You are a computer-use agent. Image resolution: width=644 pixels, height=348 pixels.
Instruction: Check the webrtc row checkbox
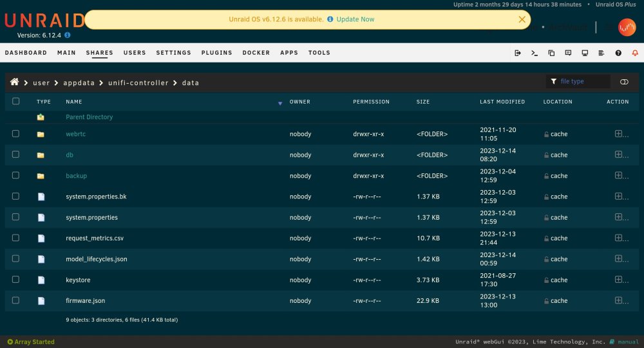click(15, 133)
